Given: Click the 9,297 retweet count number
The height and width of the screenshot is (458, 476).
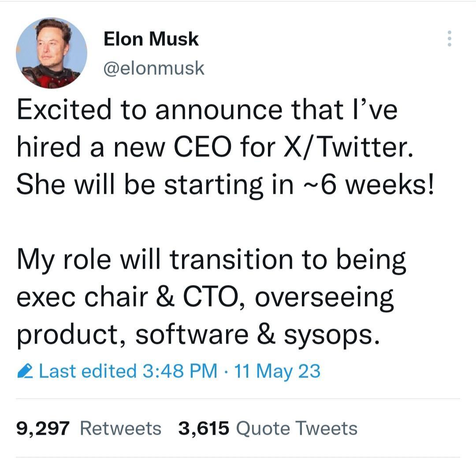Looking at the screenshot, I should [x=39, y=428].
